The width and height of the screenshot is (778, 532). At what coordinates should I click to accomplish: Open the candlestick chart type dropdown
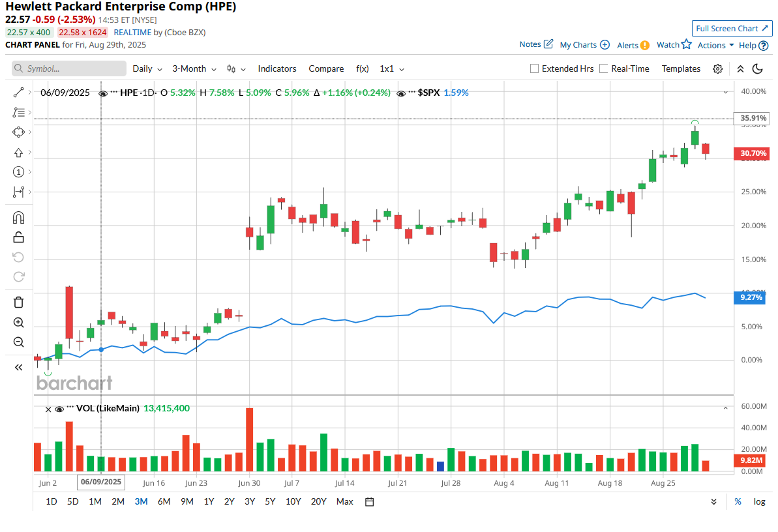tap(236, 68)
